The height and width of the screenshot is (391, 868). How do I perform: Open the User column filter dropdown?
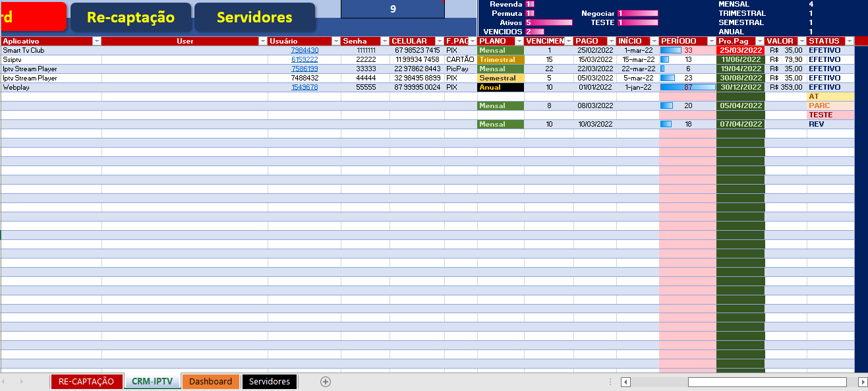click(263, 41)
